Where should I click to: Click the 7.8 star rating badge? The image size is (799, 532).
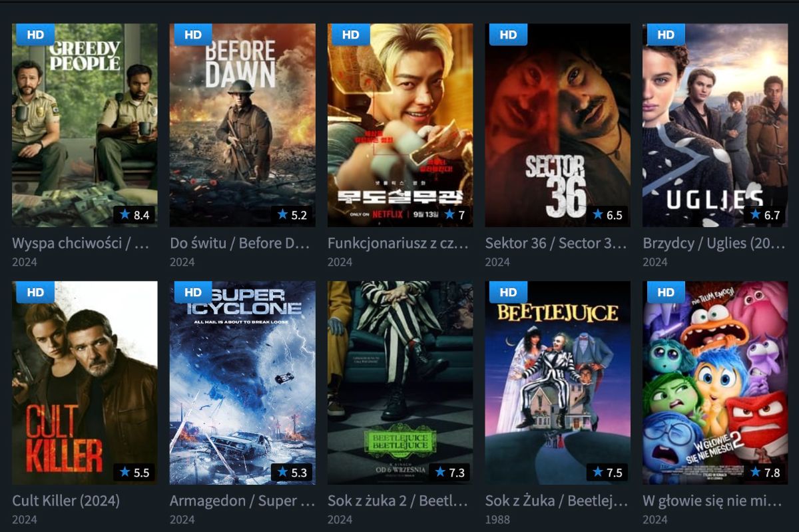click(x=765, y=472)
